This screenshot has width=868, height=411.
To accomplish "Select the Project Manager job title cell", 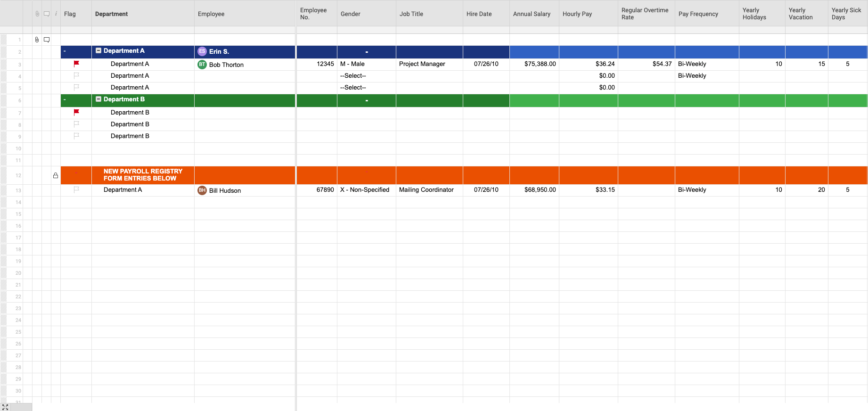I will point(429,64).
